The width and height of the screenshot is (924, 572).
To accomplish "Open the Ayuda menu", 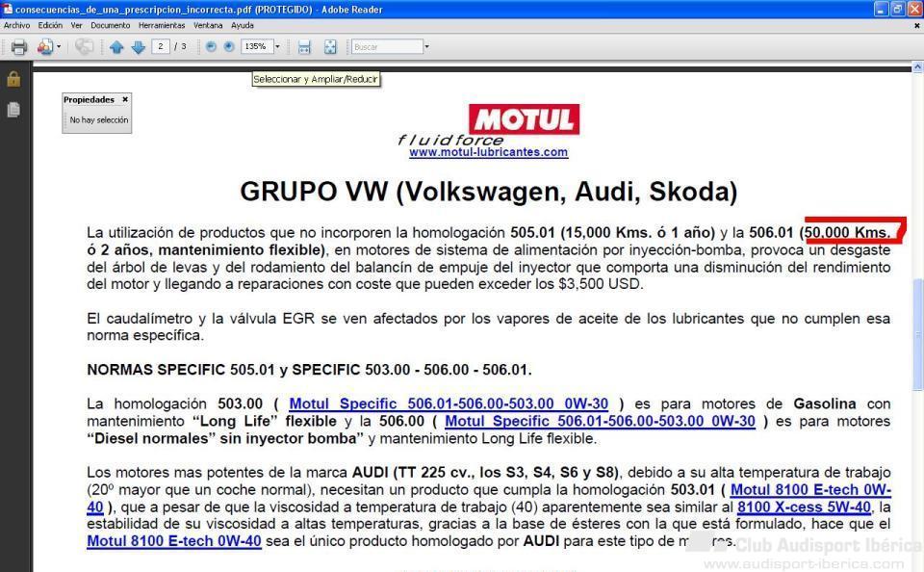I will point(243,25).
